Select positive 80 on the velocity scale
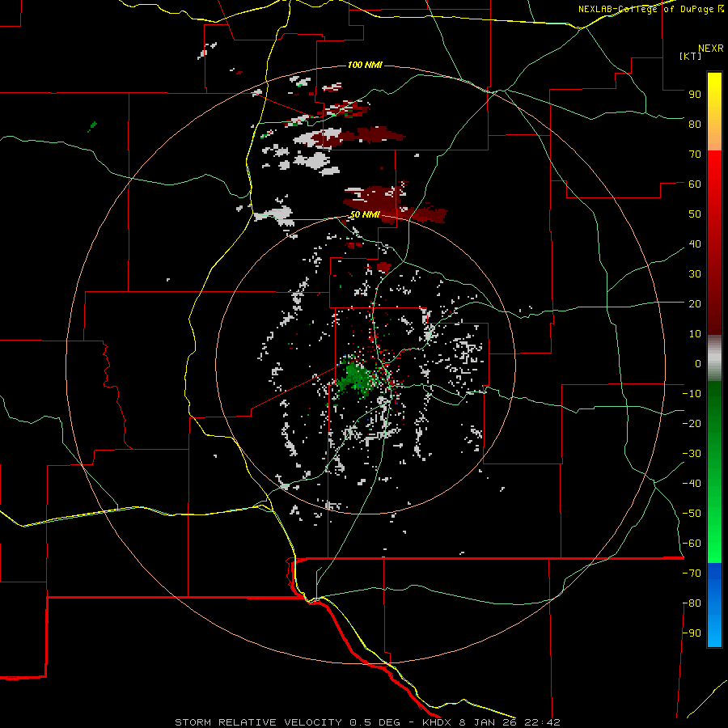The width and height of the screenshot is (728, 728). coord(695,124)
